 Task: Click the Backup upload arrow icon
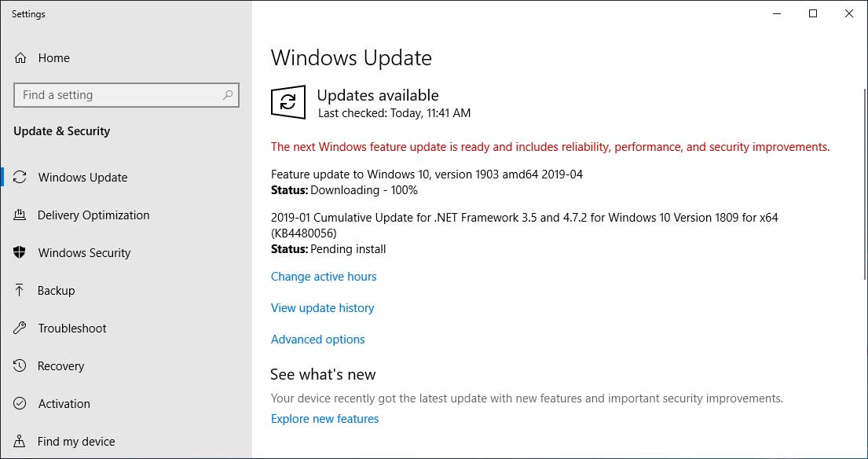coord(20,291)
